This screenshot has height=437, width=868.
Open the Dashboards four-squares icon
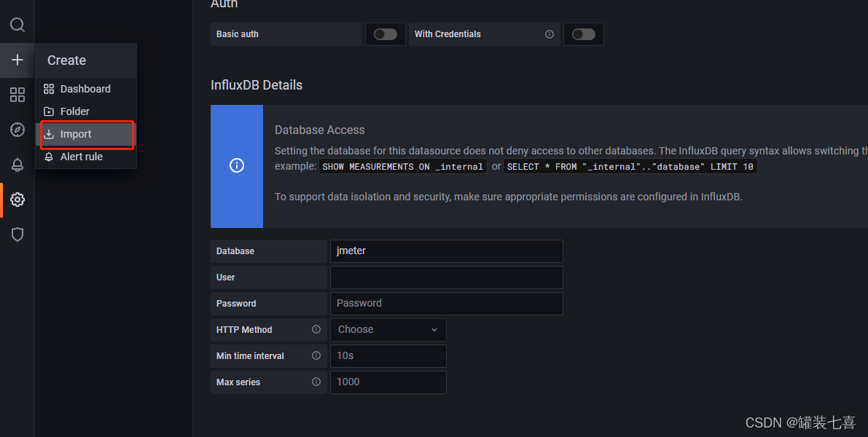(17, 95)
